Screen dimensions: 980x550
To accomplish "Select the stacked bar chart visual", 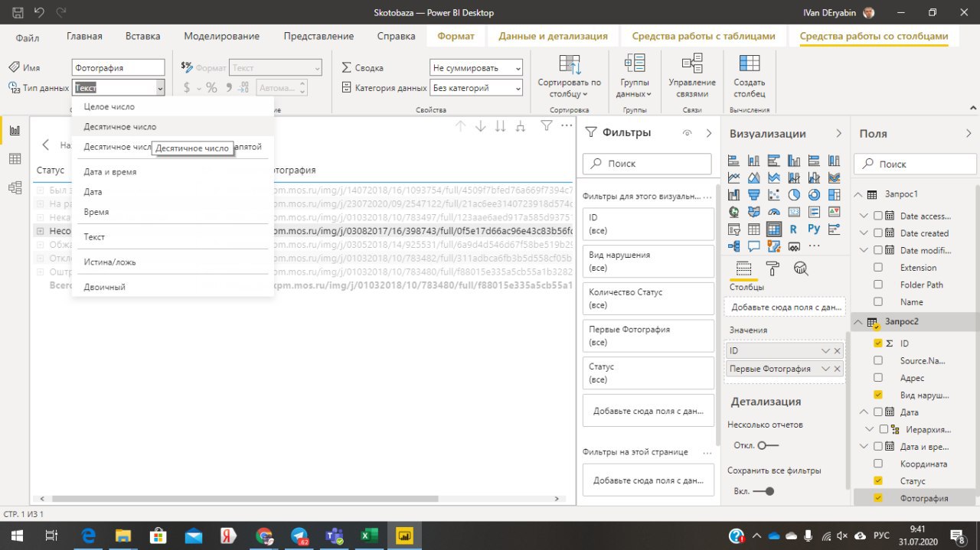I will [x=734, y=161].
